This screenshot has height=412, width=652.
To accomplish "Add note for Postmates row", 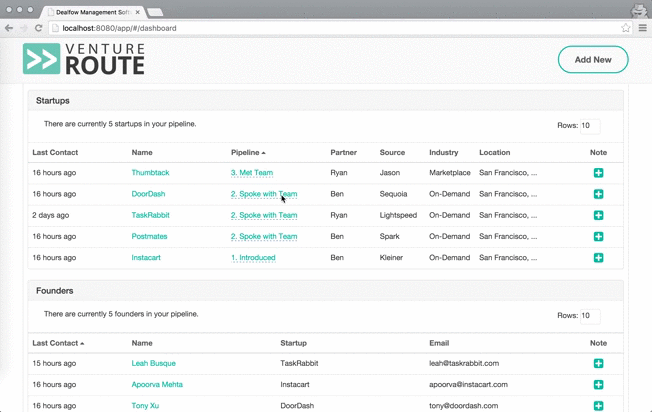I will [x=598, y=236].
